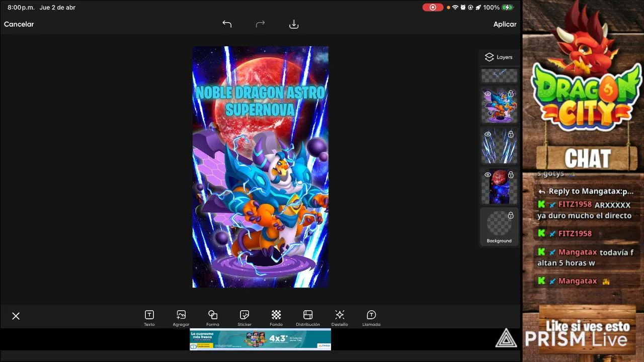The width and height of the screenshot is (644, 362).
Task: Open the Agregar image tool
Action: click(181, 318)
